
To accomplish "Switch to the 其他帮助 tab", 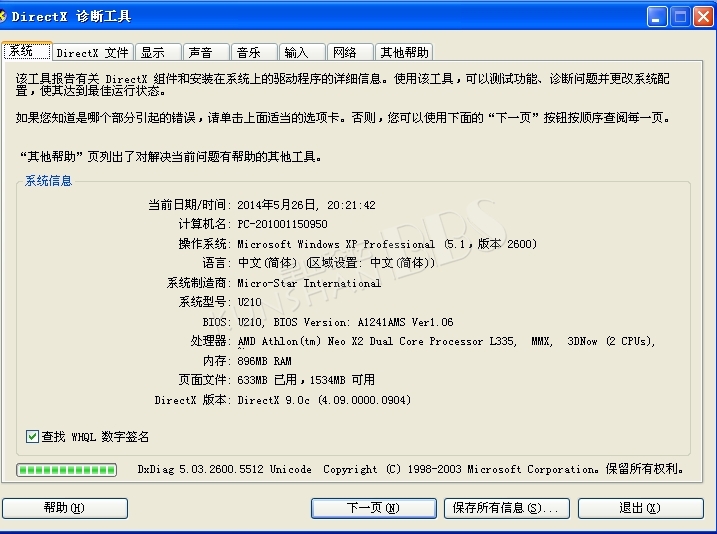I will (404, 53).
